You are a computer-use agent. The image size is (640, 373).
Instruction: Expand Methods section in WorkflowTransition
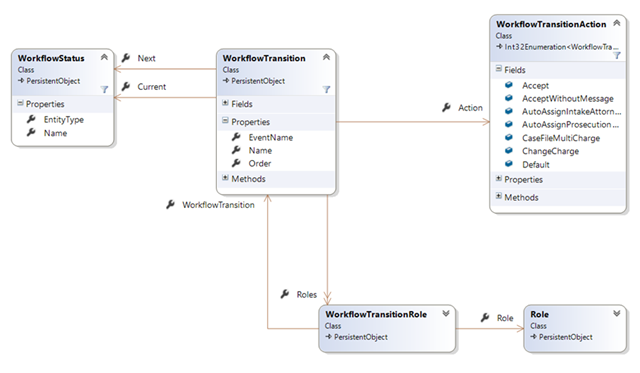pyautogui.click(x=225, y=178)
